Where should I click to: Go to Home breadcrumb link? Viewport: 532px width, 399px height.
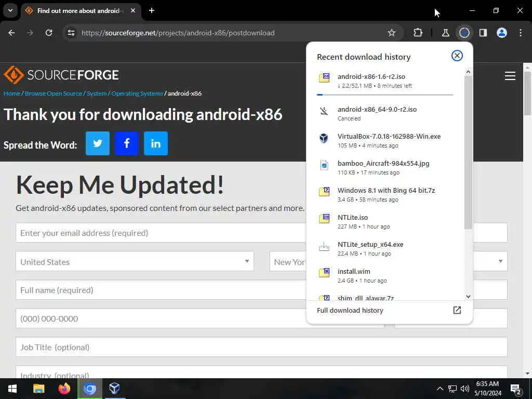[x=12, y=94]
